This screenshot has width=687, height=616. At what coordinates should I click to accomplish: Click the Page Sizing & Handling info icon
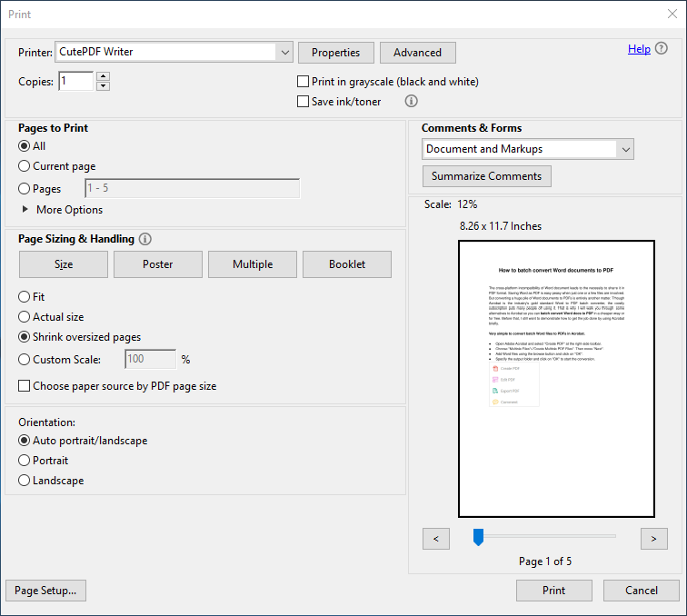(145, 239)
